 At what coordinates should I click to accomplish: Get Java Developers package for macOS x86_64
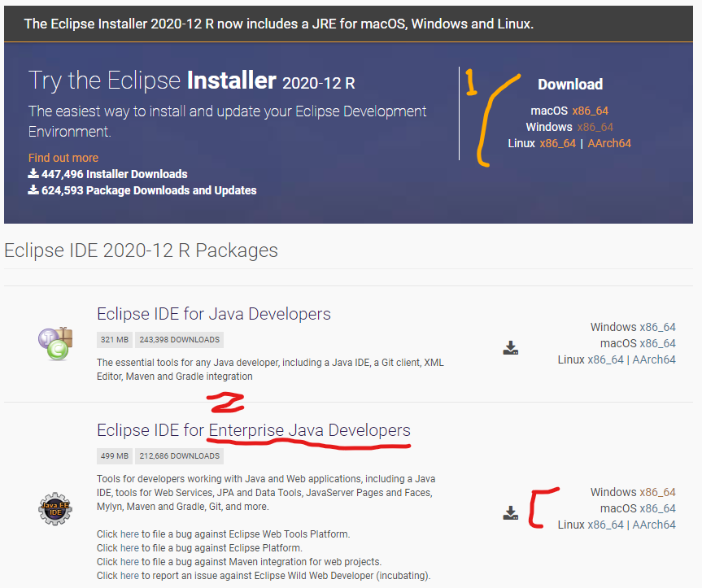657,343
